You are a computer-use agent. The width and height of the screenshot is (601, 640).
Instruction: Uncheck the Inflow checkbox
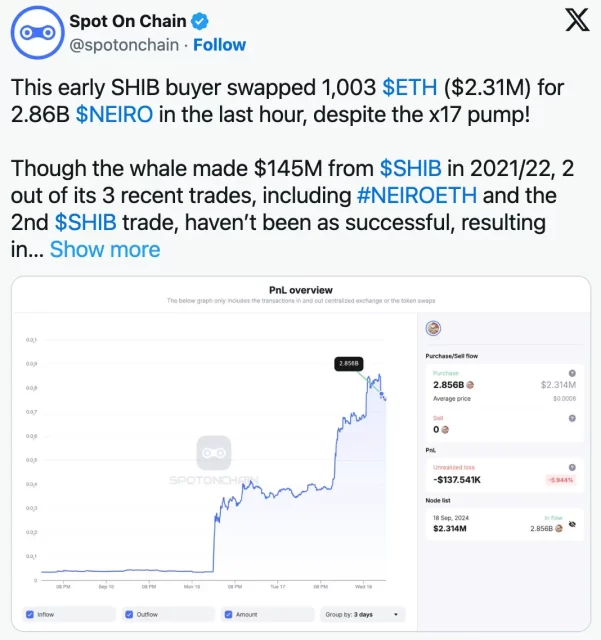pos(29,614)
